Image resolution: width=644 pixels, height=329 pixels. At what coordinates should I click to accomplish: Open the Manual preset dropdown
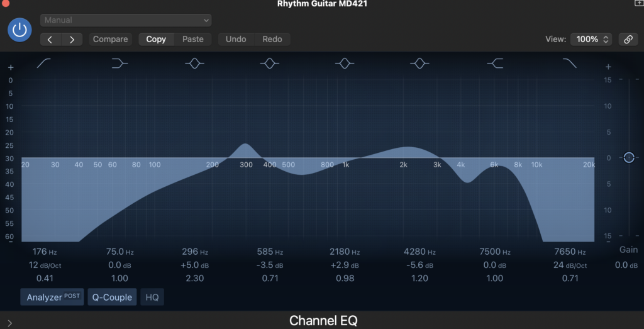tap(126, 20)
